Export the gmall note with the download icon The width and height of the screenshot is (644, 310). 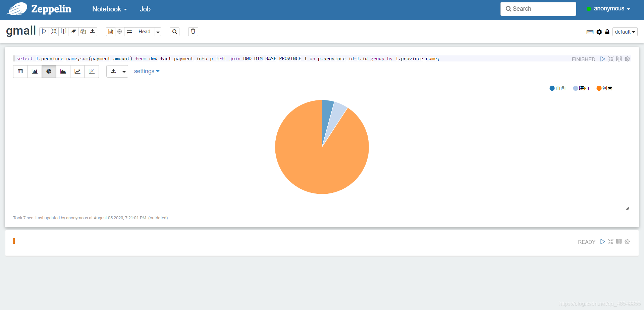pos(93,32)
